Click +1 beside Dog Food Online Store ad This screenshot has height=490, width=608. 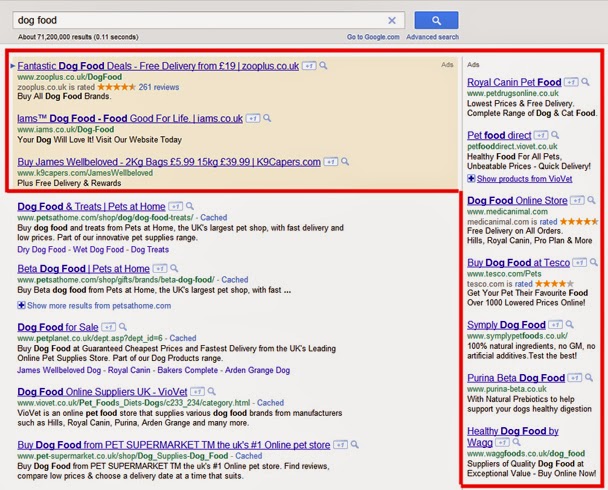click(577, 200)
